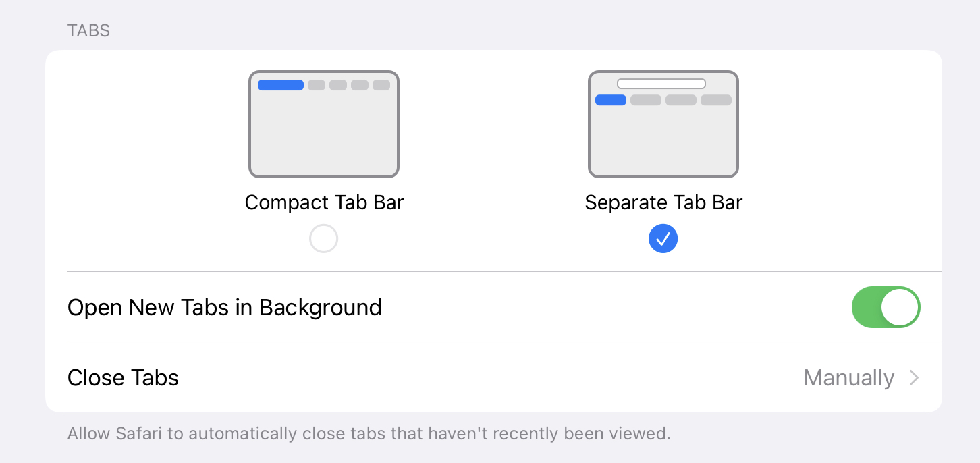Open the Close Tabs row
The image size is (980, 463).
click(x=124, y=377)
